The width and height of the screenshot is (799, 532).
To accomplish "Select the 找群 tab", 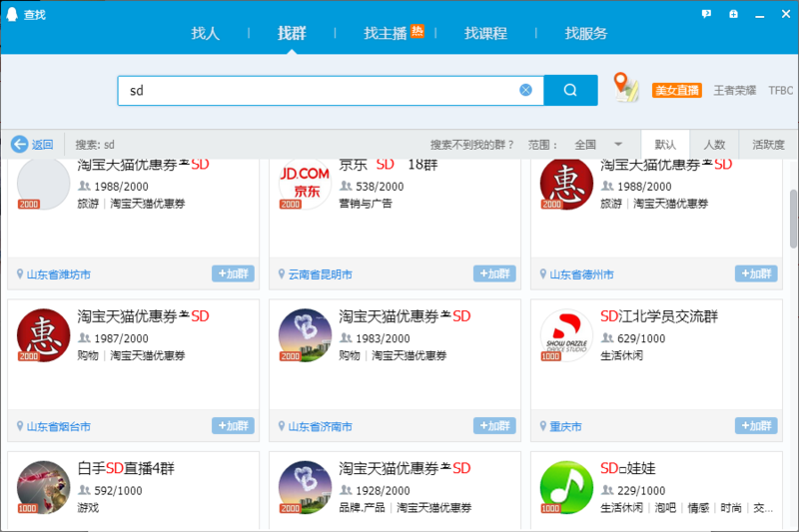I will [292, 34].
